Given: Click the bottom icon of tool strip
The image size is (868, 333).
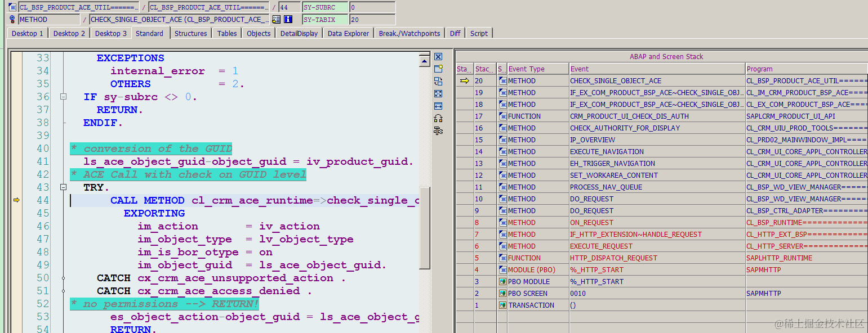Looking at the screenshot, I should pos(438,130).
